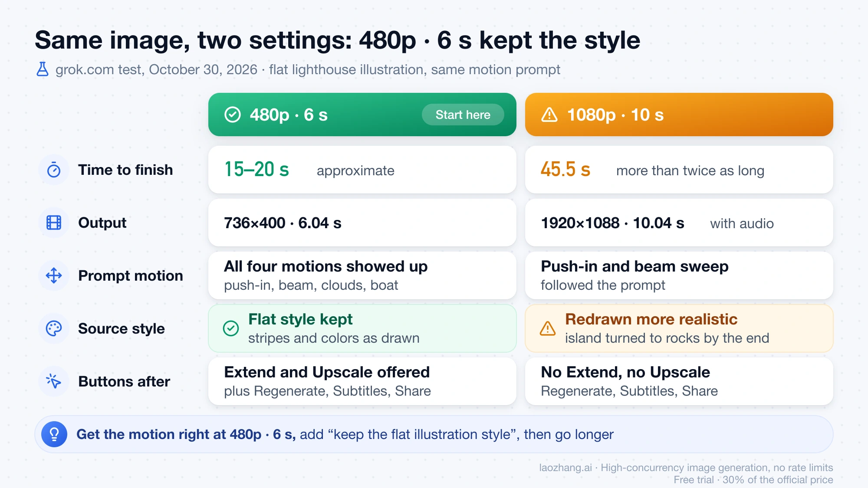
Task: Click the stopwatch icon for Time to finish
Action: [x=54, y=170]
